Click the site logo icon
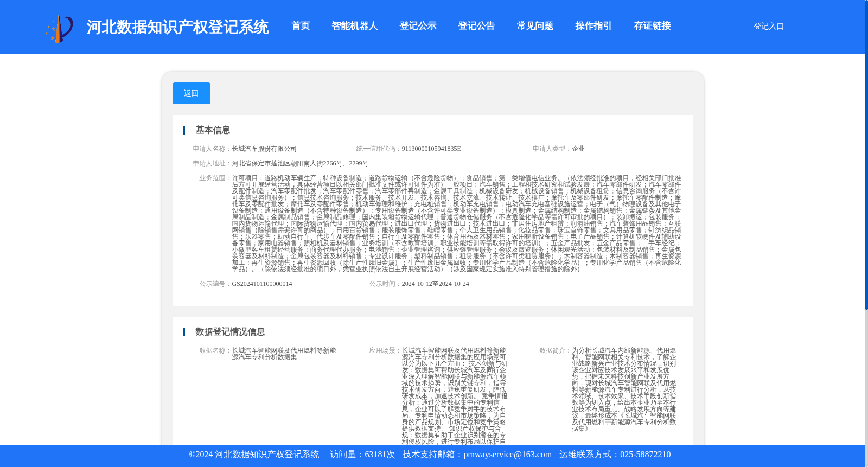This screenshot has height=467, width=868. click(x=59, y=29)
